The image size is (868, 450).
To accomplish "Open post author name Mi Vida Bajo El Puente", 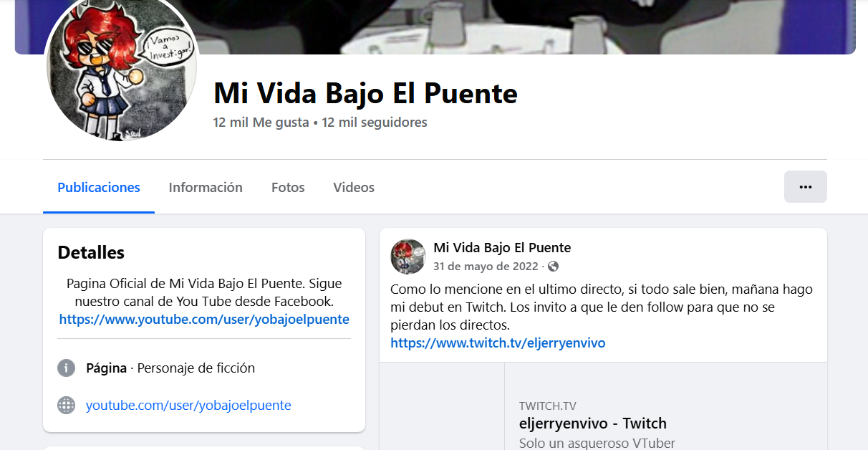I will pyautogui.click(x=502, y=248).
